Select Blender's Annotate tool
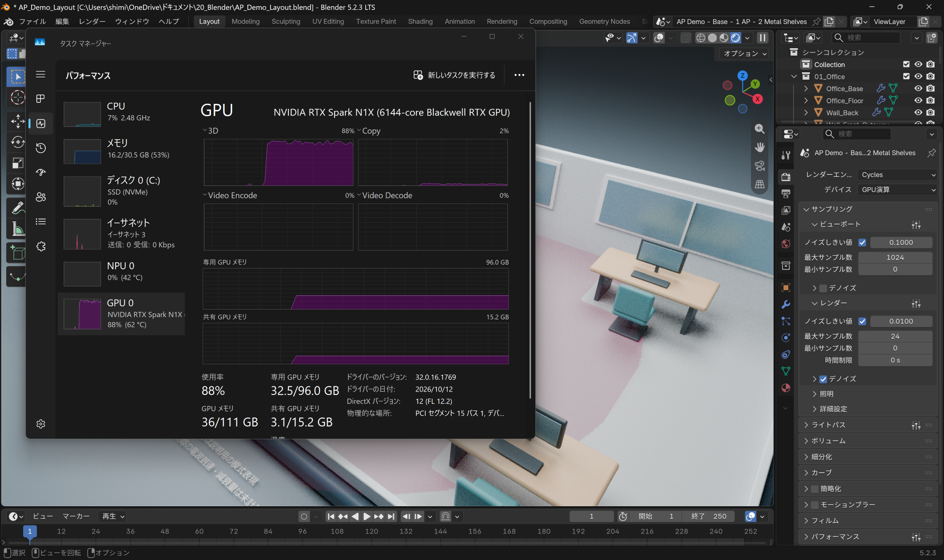Screen dimensions: 944x560 coord(17,207)
